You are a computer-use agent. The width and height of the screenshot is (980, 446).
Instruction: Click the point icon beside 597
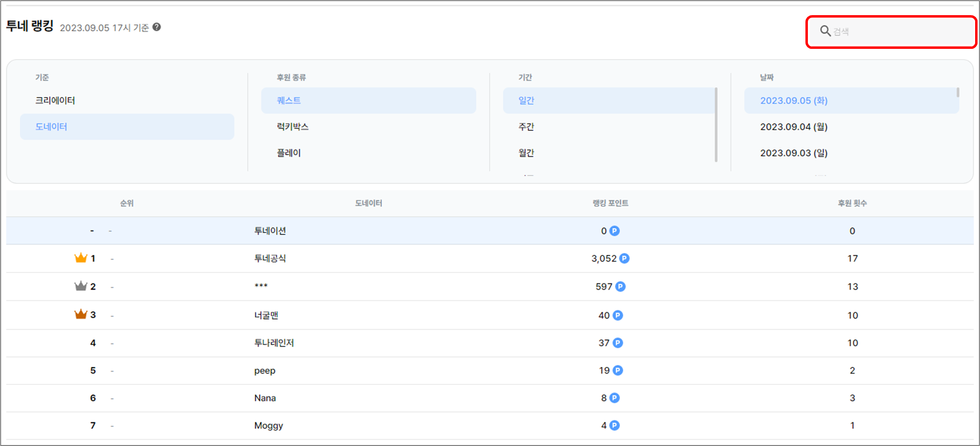coord(620,287)
